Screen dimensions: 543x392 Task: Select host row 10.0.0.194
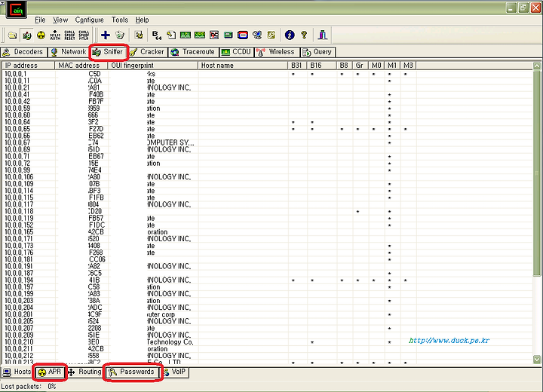(267, 280)
